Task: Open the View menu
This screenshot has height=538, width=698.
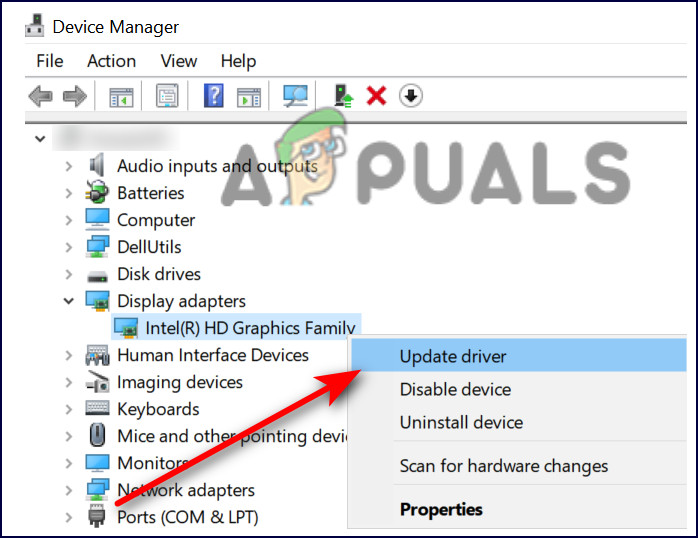Action: (179, 61)
